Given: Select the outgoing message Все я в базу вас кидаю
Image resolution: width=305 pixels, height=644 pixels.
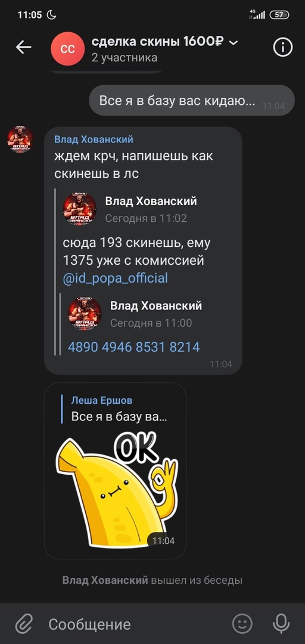Looking at the screenshot, I should coord(192,101).
